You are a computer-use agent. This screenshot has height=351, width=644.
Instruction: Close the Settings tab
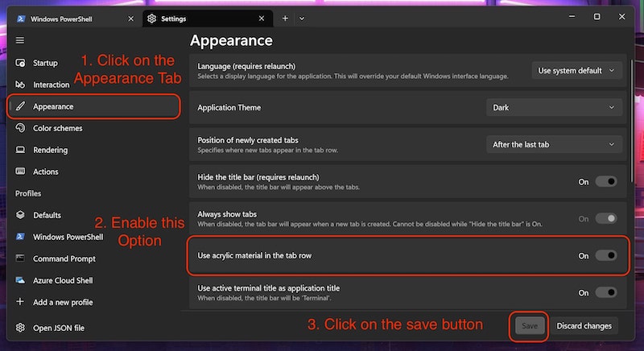tap(262, 19)
